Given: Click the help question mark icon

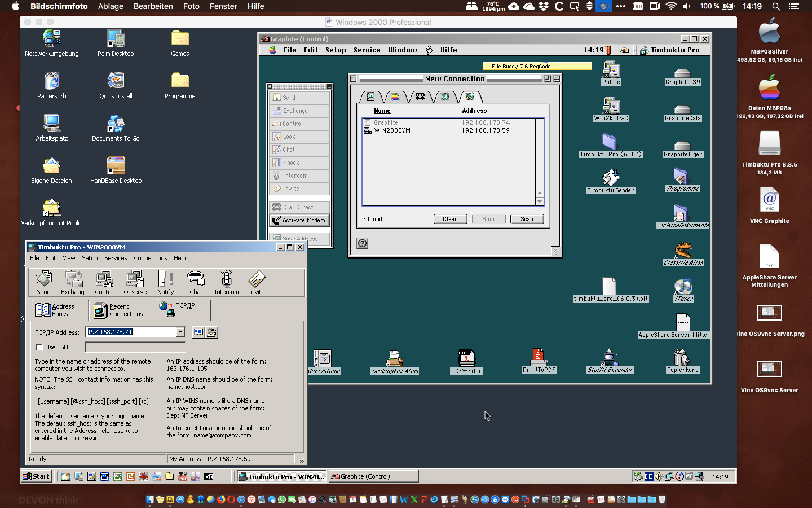Looking at the screenshot, I should (x=363, y=243).
